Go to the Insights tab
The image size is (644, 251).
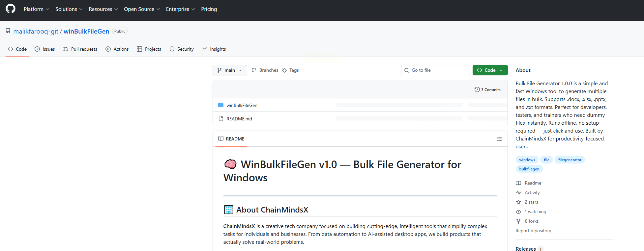point(214,49)
